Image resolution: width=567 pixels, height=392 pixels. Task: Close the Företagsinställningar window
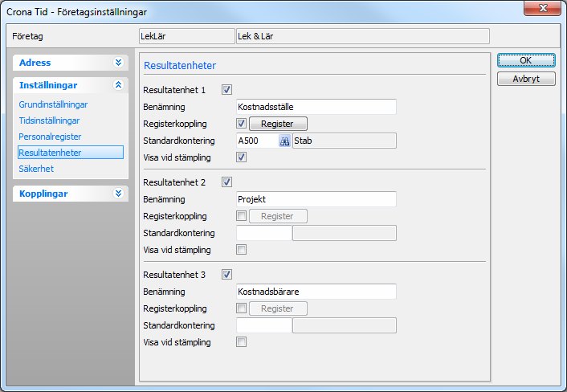[x=542, y=8]
